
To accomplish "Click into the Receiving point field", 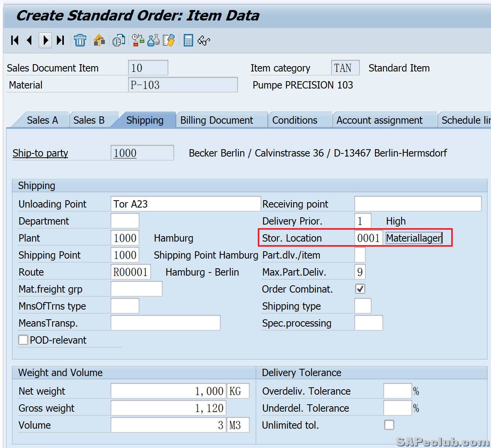I will coord(417,204).
